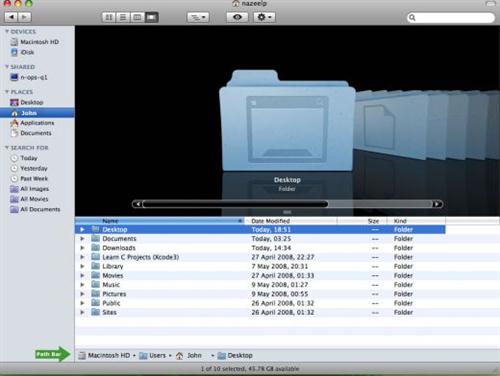This screenshot has width=500, height=376.
Task: Click Desktop in the path bar
Action: pos(235,356)
